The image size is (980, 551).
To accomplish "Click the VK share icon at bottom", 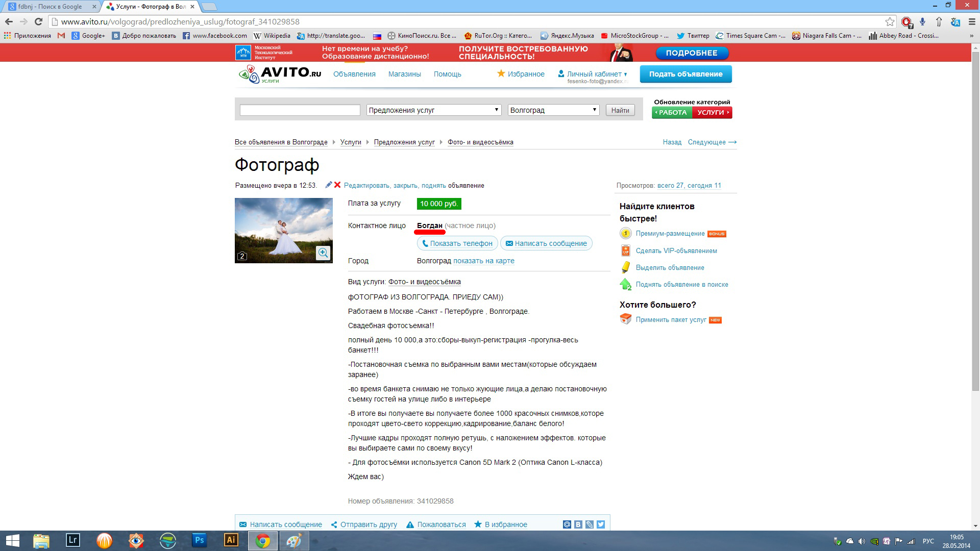I will tap(578, 524).
